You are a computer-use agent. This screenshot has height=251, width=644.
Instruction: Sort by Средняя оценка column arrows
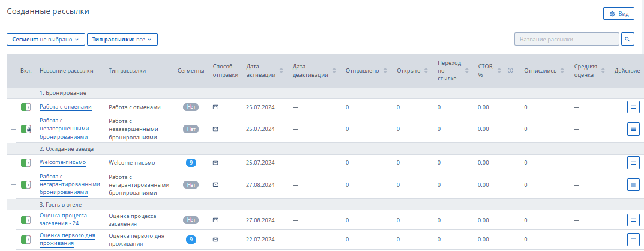point(603,71)
